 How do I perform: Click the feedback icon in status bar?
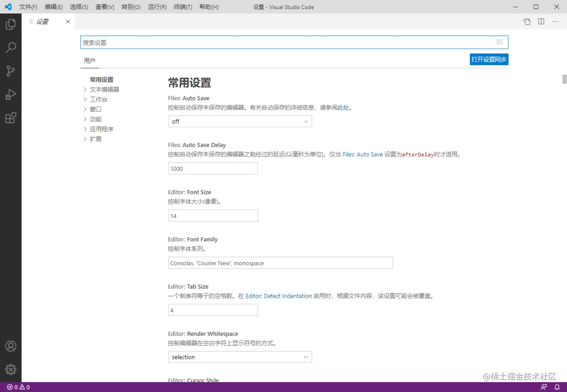click(x=544, y=387)
